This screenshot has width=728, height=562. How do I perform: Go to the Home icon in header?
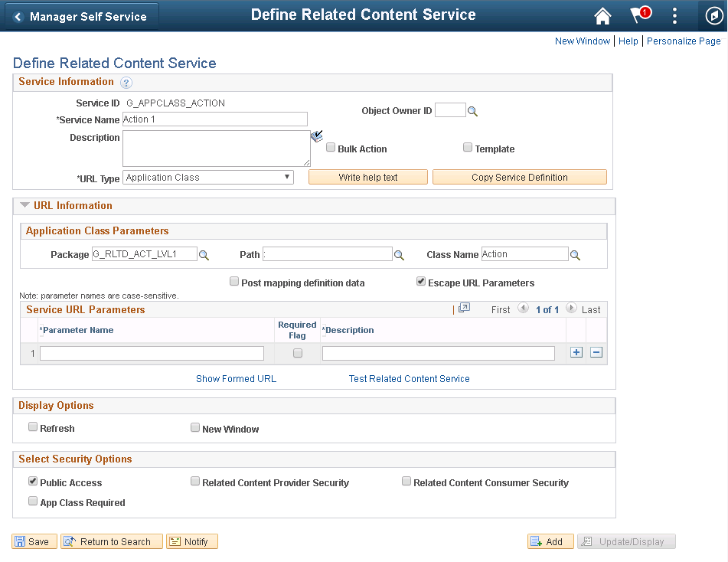(x=602, y=16)
